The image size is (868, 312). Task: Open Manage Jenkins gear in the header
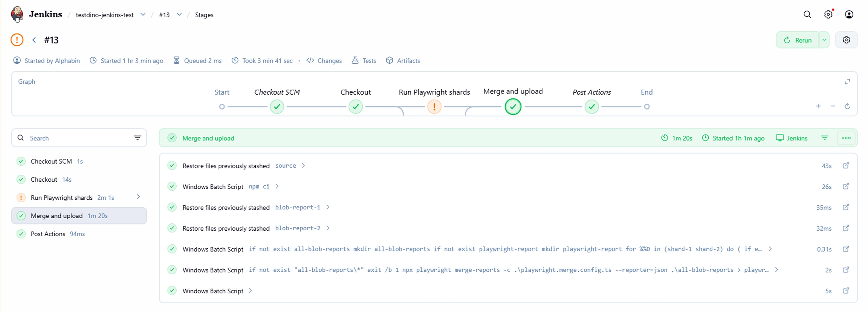[828, 14]
